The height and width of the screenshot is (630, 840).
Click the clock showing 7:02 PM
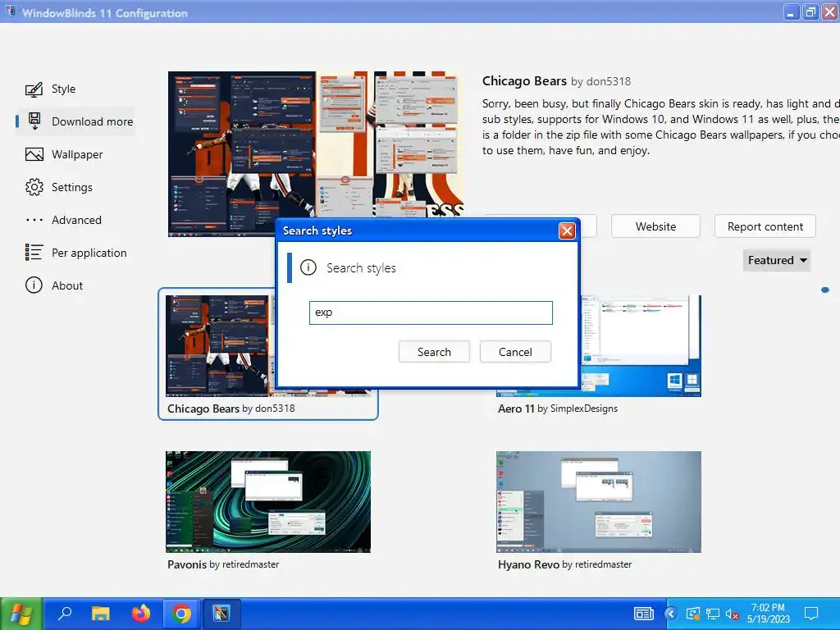coord(768,608)
